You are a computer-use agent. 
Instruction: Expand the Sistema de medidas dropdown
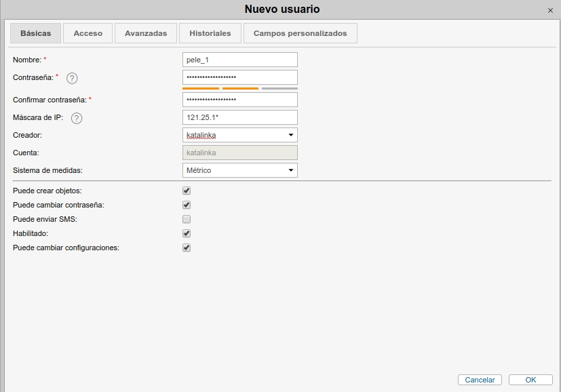240,170
